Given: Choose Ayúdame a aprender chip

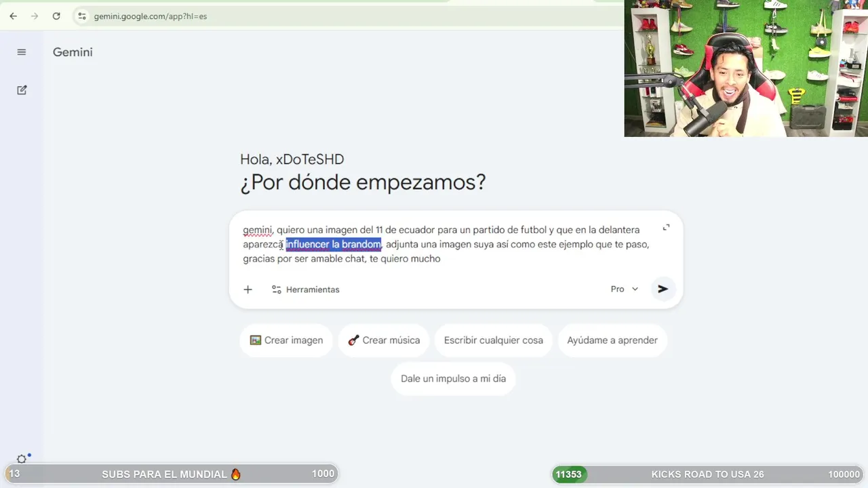Looking at the screenshot, I should pos(612,340).
